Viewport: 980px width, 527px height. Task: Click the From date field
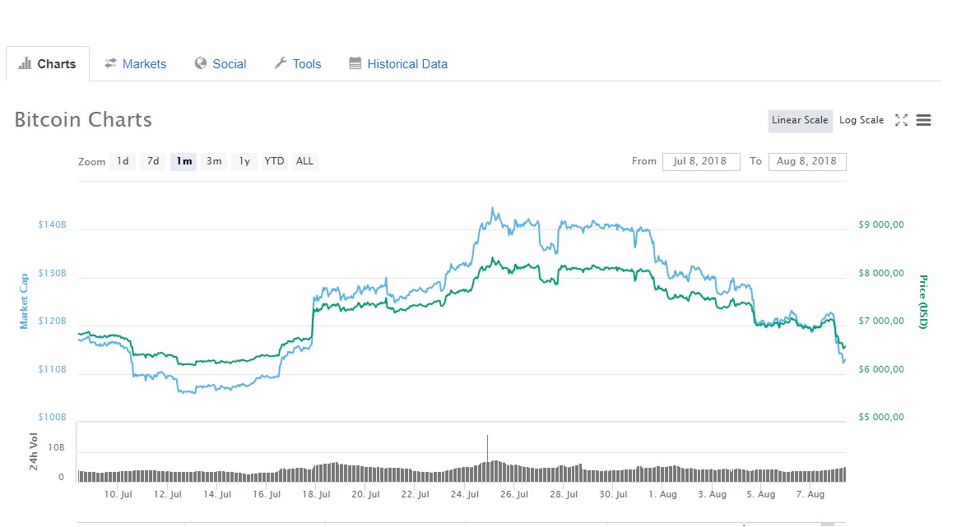tap(700, 161)
